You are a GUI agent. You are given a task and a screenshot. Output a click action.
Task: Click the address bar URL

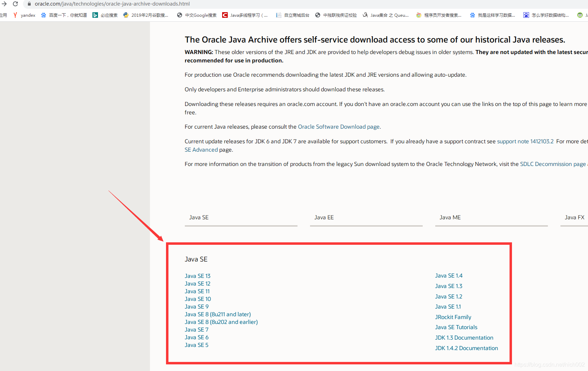click(112, 4)
